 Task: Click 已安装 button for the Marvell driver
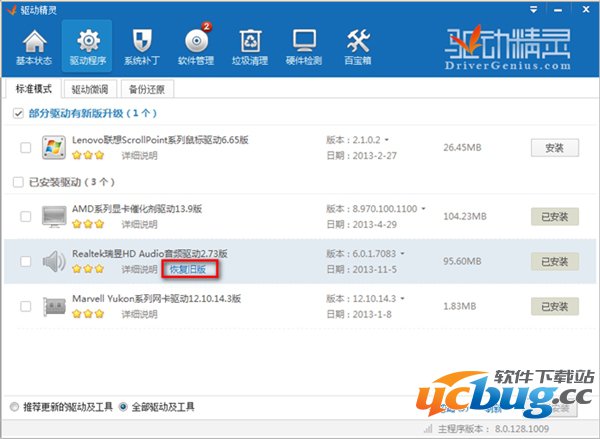554,307
